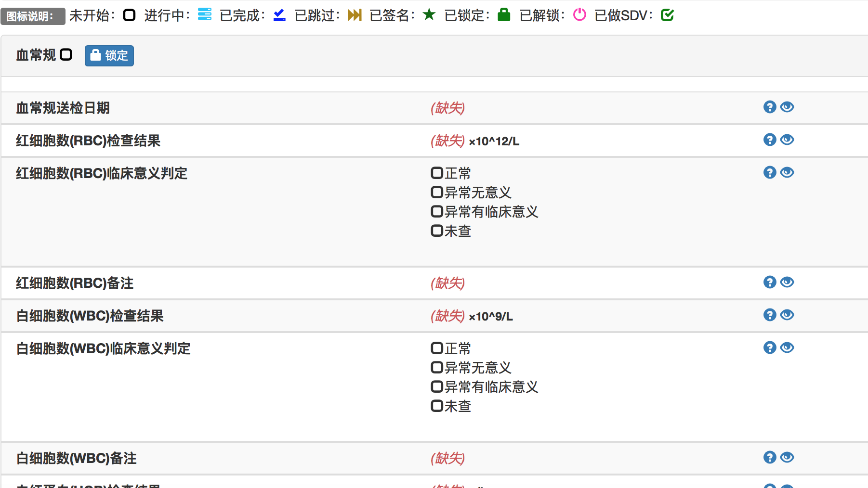Viewport: 868px width, 488px height.
Task: Click (缺失) value of 白细胞数(WBC)备注
Action: (x=447, y=458)
